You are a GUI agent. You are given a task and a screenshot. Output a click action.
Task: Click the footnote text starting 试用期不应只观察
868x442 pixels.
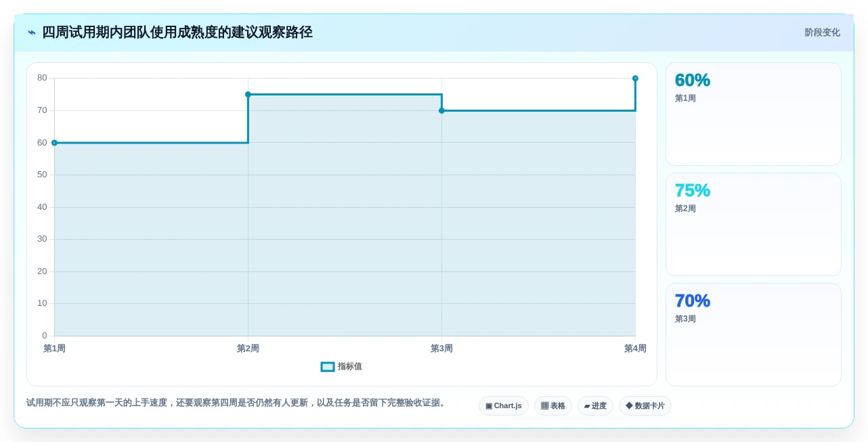[x=237, y=403]
